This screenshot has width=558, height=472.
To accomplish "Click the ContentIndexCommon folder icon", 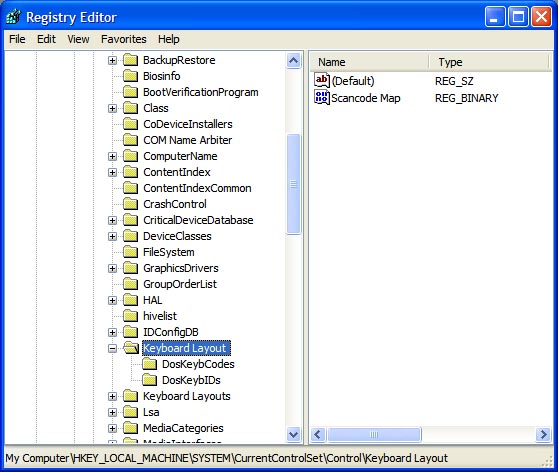I will click(131, 188).
